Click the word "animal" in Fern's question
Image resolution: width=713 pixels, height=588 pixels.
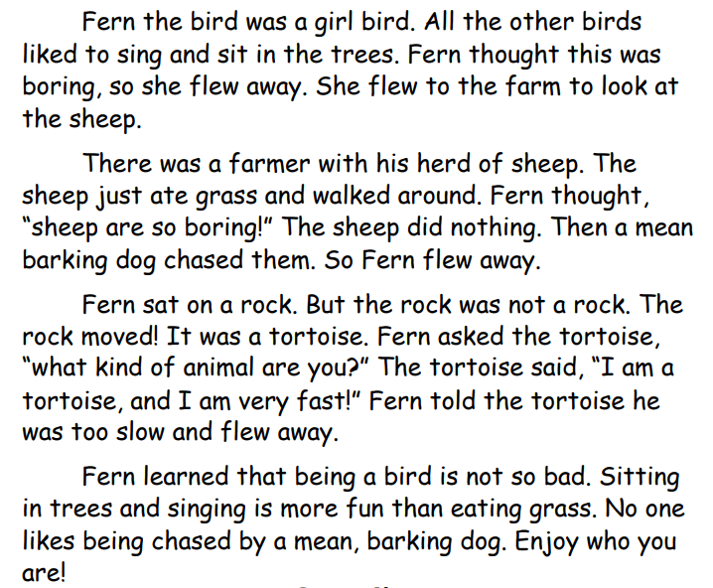218,367
